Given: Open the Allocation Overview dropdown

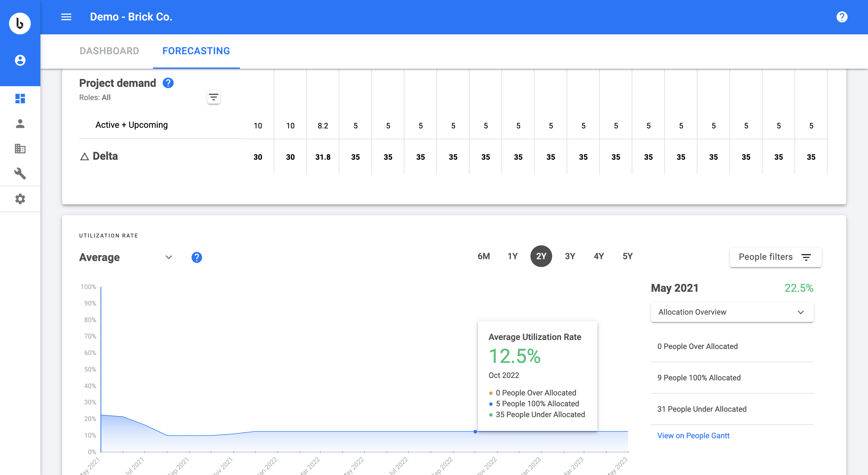Looking at the screenshot, I should [732, 312].
